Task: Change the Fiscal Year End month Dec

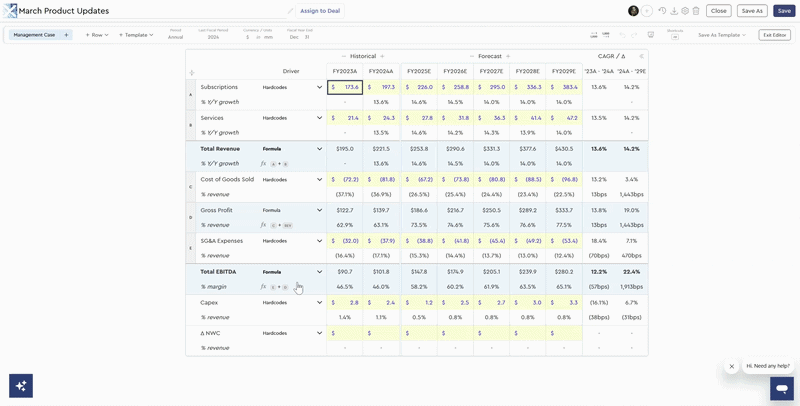Action: pos(294,37)
